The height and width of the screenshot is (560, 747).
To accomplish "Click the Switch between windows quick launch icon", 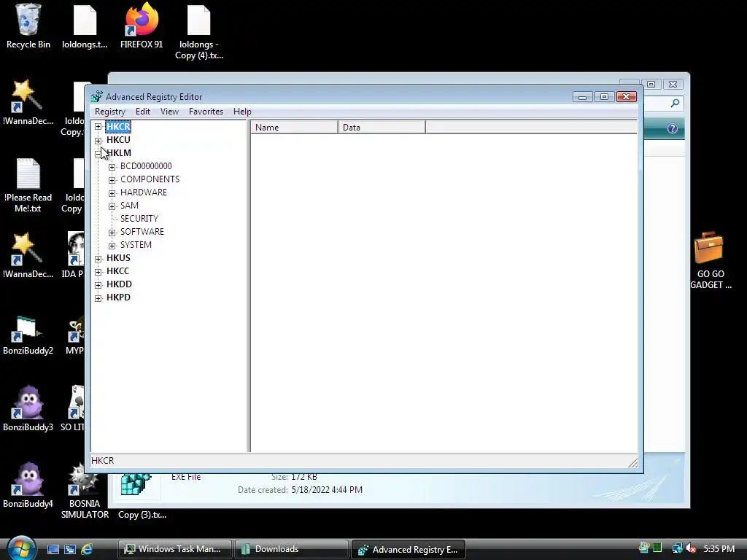I will click(69, 549).
